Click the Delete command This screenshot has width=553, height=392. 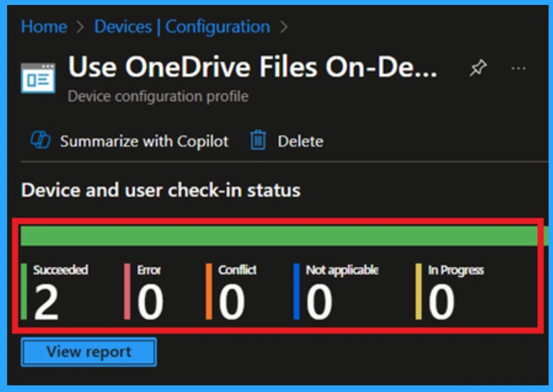tap(300, 141)
